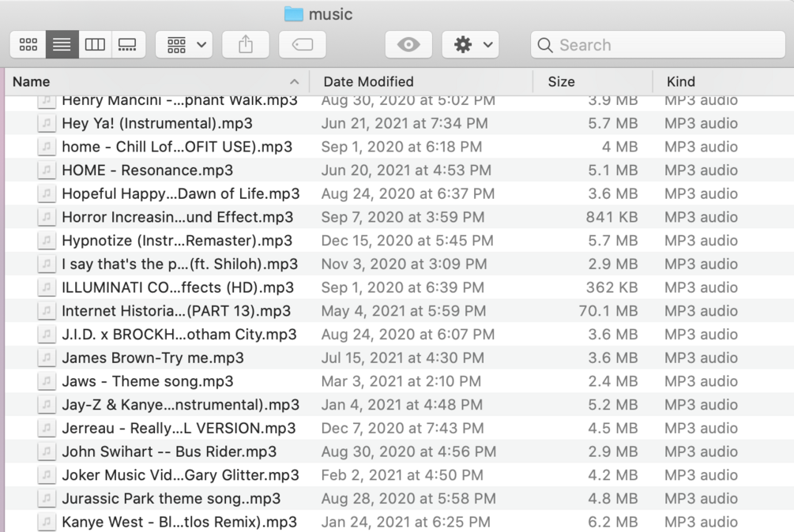This screenshot has width=794, height=532.
Task: Click the Edit Tags button
Action: click(303, 44)
